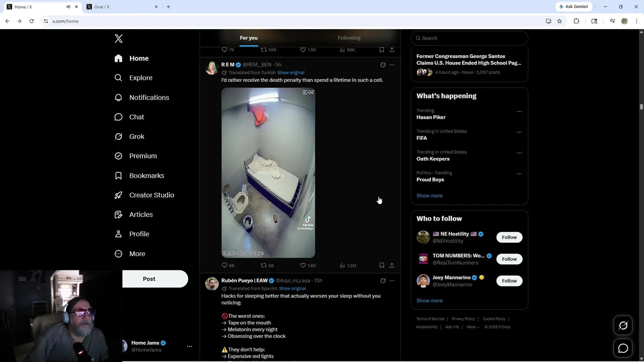Click the Articles icon in sidebar
Screen dimensions: 644x362
click(x=118, y=215)
